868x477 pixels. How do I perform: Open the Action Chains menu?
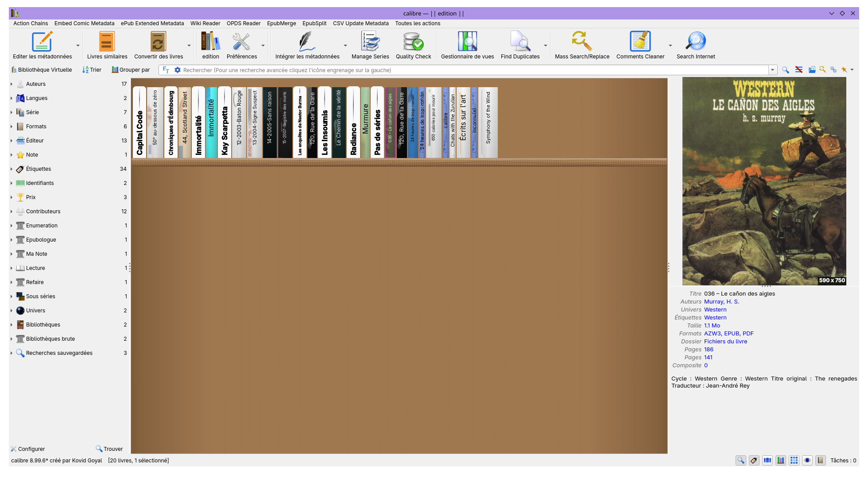pos(31,23)
